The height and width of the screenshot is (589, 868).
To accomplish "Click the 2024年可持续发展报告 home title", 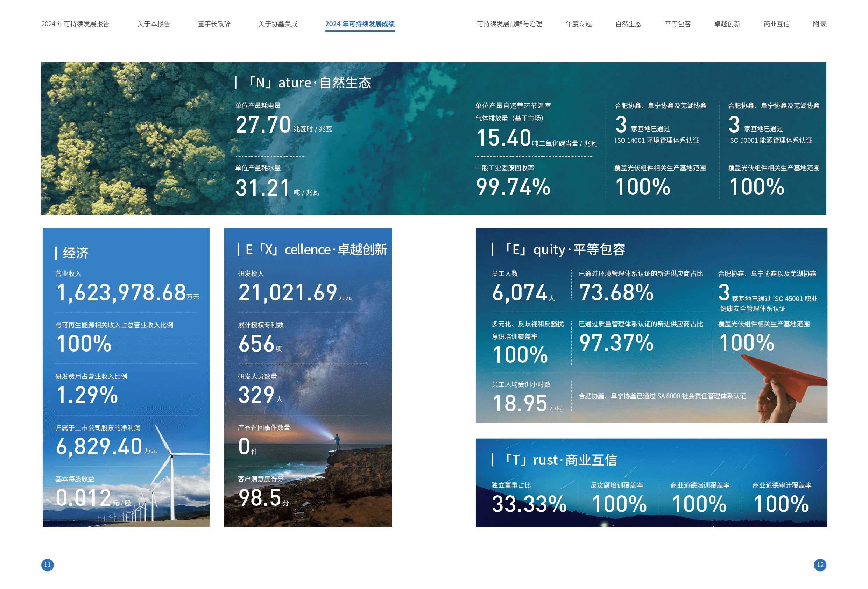I will (75, 24).
